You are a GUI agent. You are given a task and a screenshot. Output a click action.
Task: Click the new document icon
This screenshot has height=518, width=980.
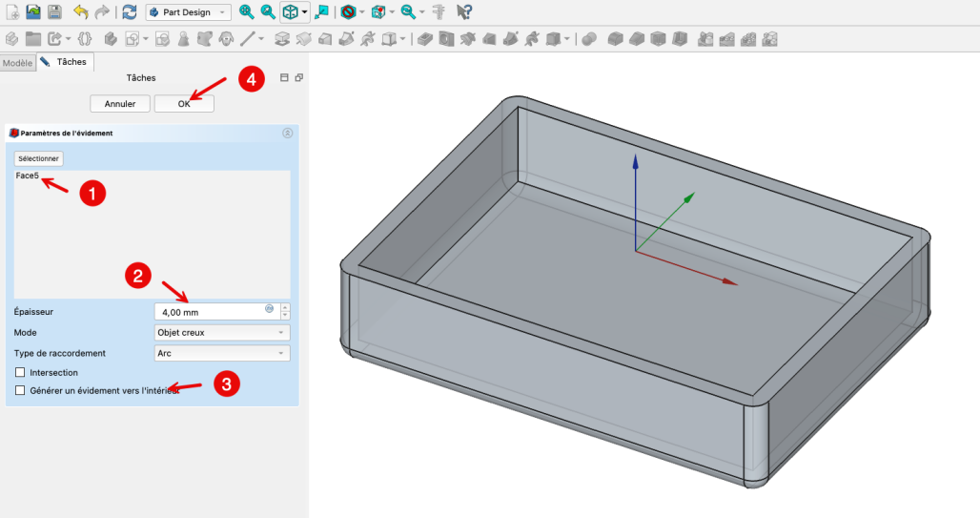11,12
